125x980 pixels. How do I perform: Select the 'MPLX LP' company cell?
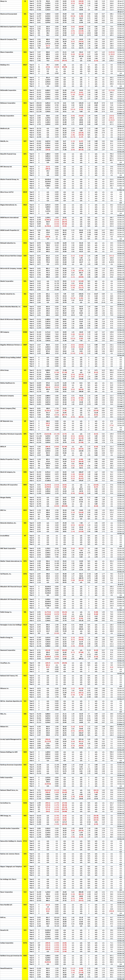pos(11,447)
